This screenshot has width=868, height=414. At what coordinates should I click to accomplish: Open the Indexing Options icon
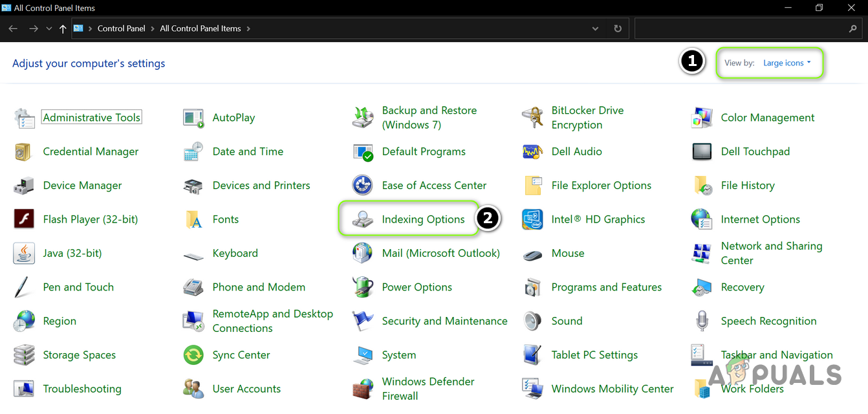363,220
